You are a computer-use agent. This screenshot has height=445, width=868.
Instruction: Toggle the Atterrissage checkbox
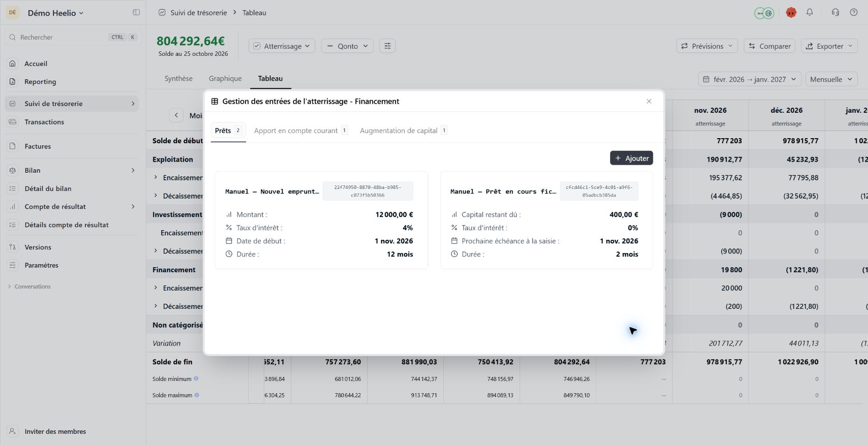[257, 46]
